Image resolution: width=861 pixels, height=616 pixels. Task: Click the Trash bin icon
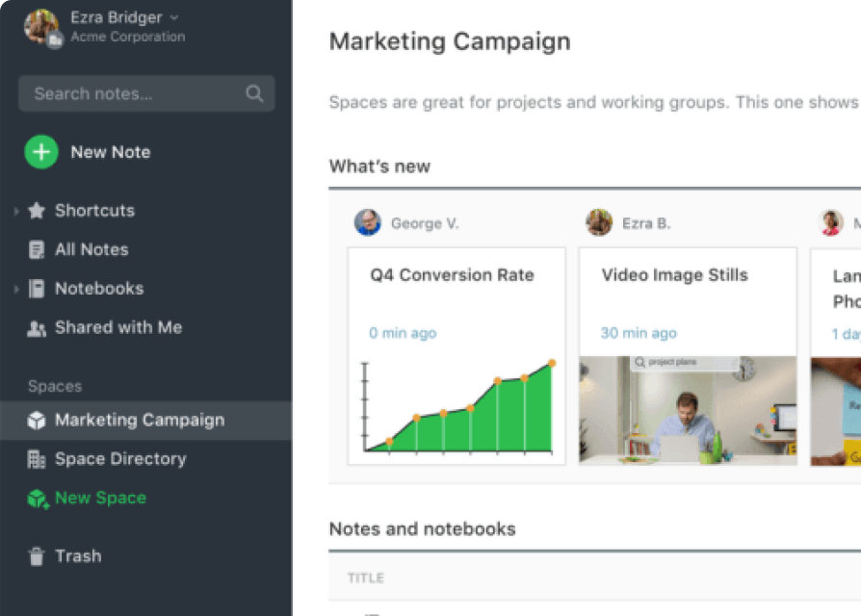pyautogui.click(x=37, y=556)
